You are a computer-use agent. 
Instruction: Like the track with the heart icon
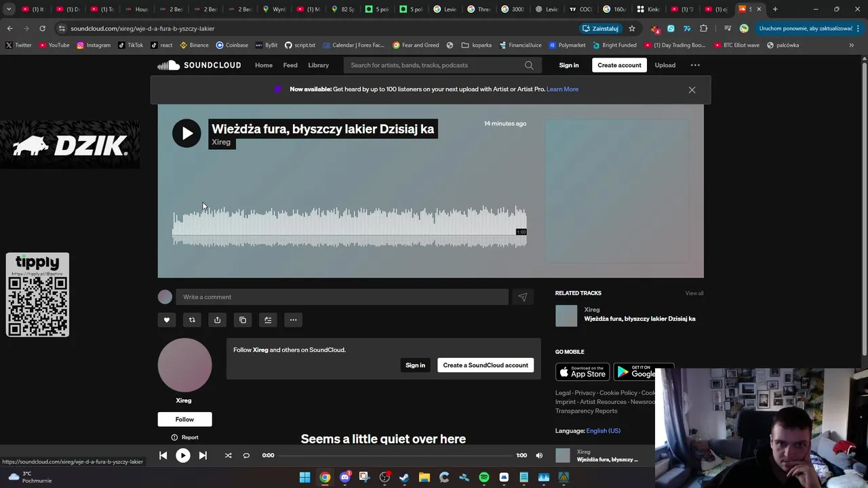point(166,320)
